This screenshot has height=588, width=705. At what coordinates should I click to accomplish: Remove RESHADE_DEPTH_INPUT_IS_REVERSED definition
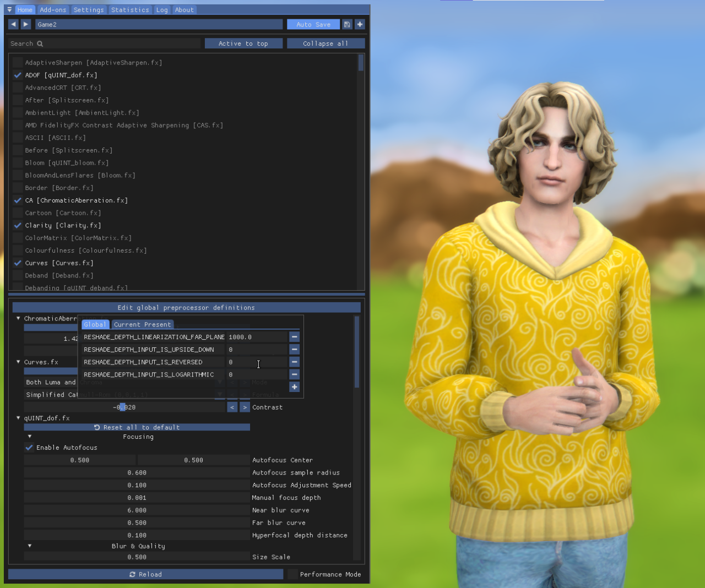[295, 362]
